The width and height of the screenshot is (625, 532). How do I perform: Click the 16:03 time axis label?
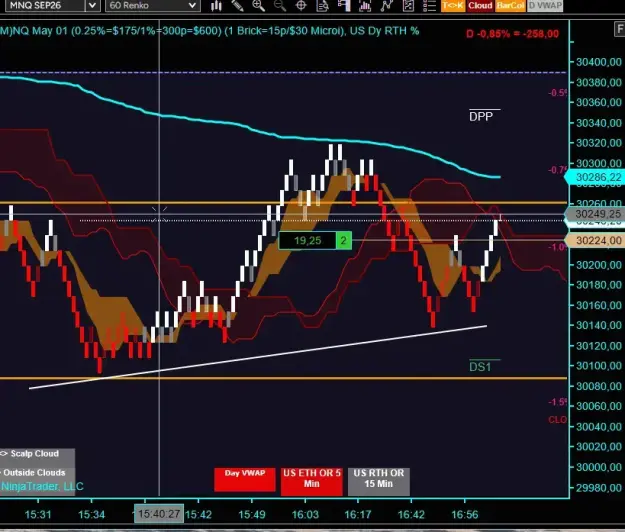(x=305, y=514)
